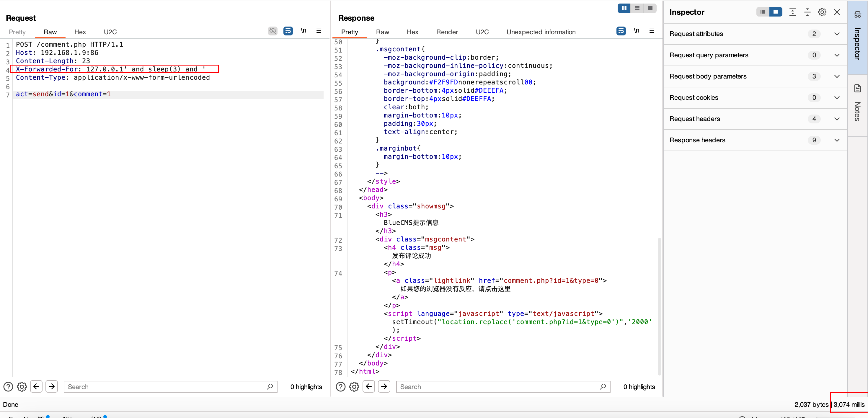Expand all Inspector sections icon
This screenshot has width=868, height=418.
(792, 12)
